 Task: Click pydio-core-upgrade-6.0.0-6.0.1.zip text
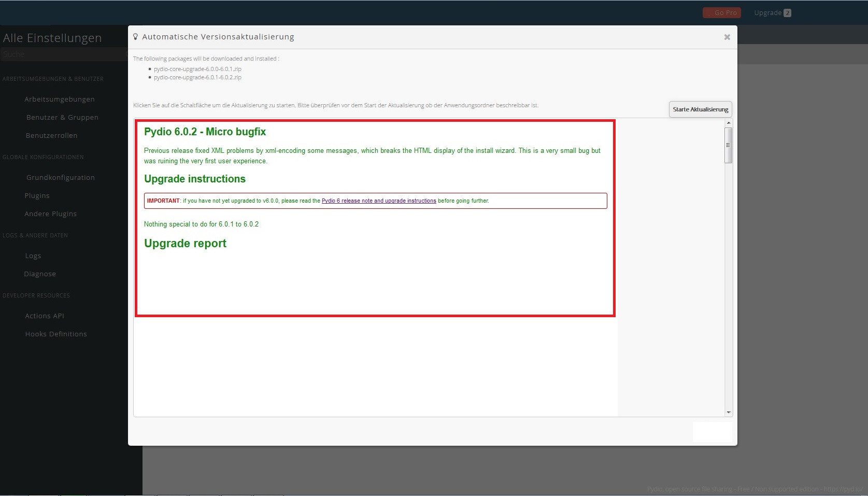tap(197, 69)
